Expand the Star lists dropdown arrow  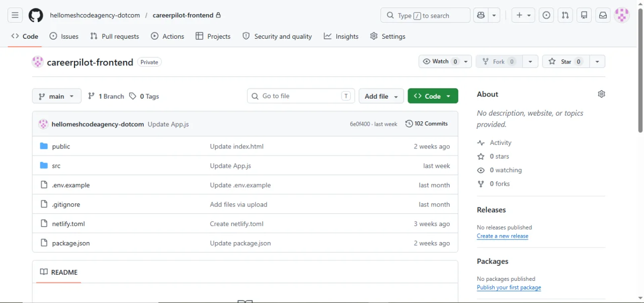click(x=597, y=61)
